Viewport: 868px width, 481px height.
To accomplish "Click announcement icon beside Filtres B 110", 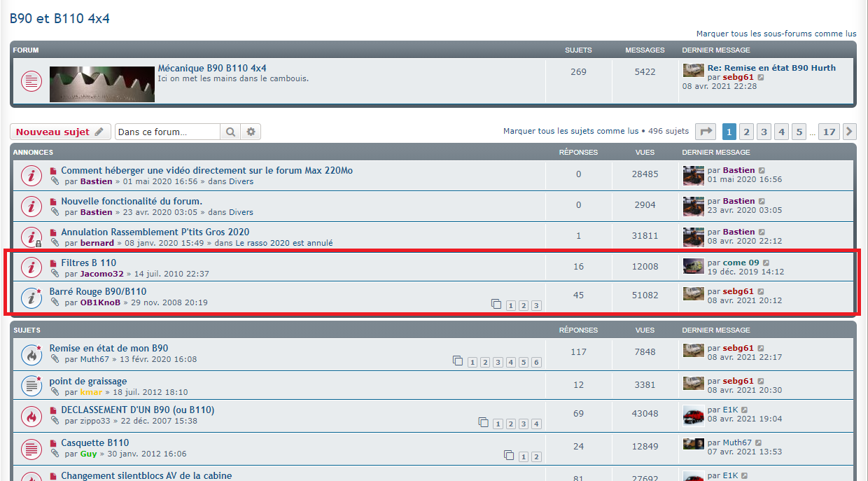I will (31, 267).
